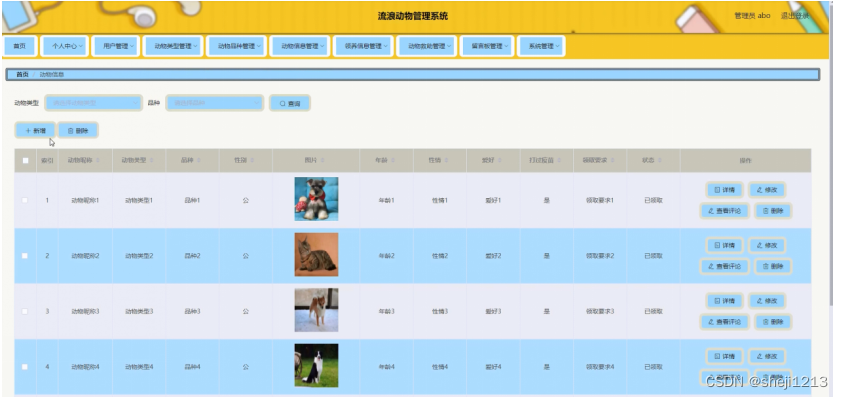
Task: Open 查看评论 for 动物昵称3 row
Action: [724, 322]
